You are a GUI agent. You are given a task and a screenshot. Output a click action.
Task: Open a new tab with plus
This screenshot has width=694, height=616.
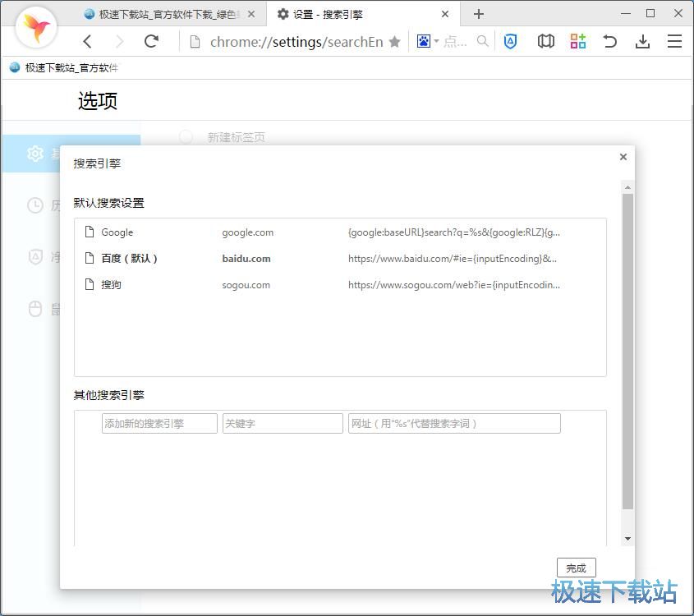[x=479, y=14]
